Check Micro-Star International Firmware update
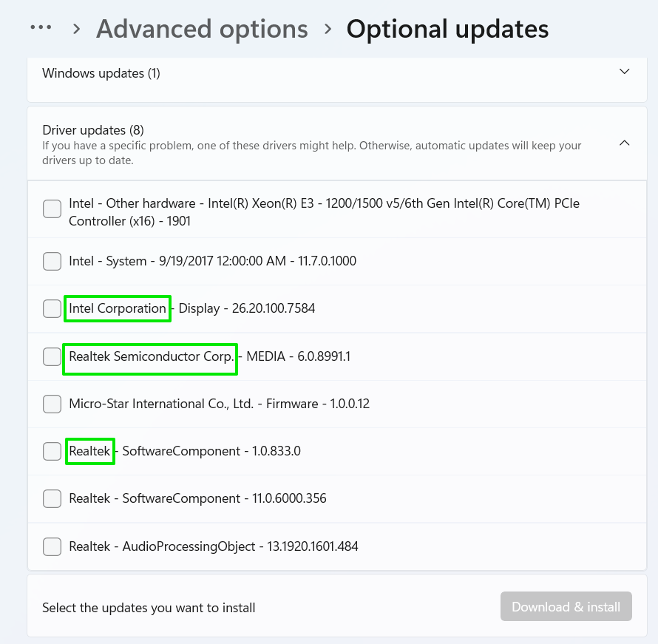The height and width of the screenshot is (644, 658). tap(52, 404)
